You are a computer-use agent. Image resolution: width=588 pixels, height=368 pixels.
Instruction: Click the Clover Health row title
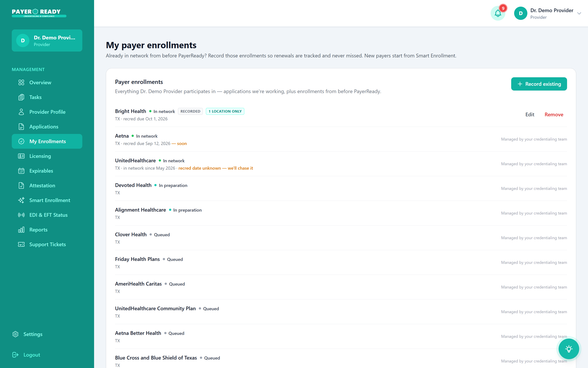coord(131,234)
